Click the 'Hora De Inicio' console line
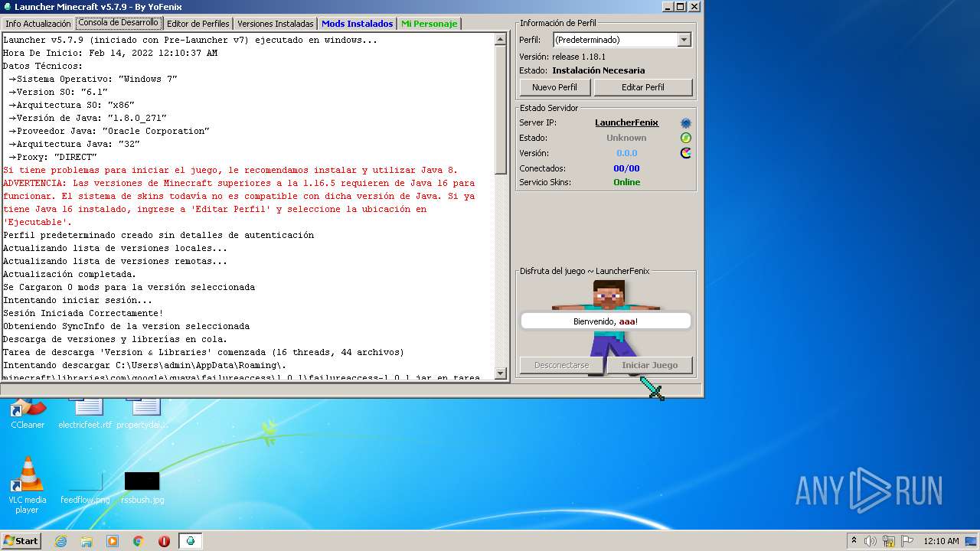Screen dimensions: 980x551 click(x=110, y=53)
